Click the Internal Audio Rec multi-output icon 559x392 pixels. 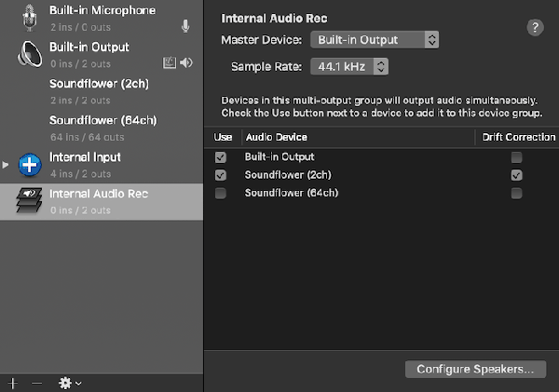pos(29,200)
